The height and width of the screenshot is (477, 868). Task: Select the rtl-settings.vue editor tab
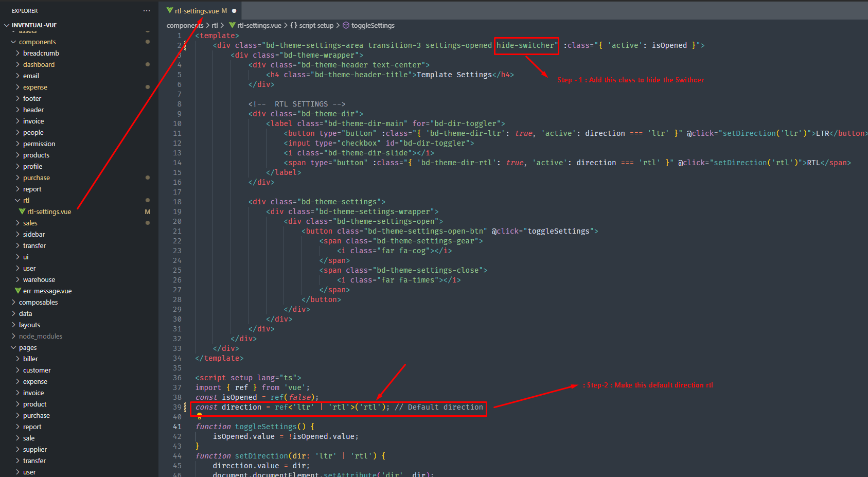click(201, 11)
